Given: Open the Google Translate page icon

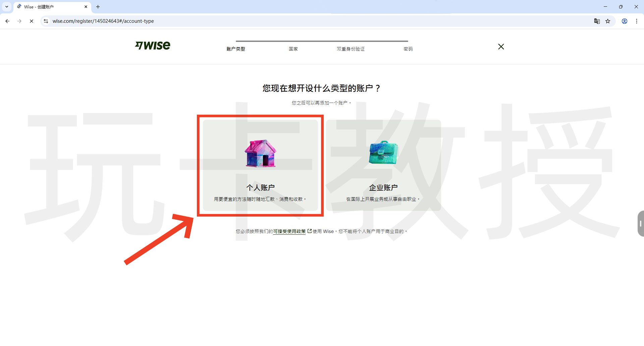Looking at the screenshot, I should click(597, 21).
